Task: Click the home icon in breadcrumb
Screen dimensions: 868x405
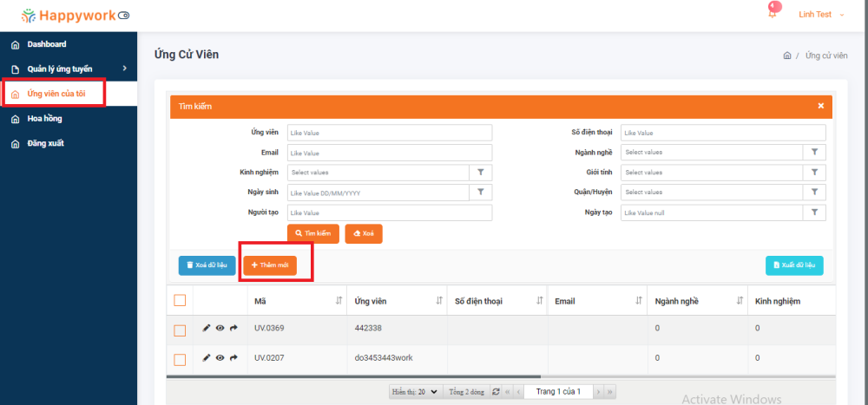Action: pos(786,56)
